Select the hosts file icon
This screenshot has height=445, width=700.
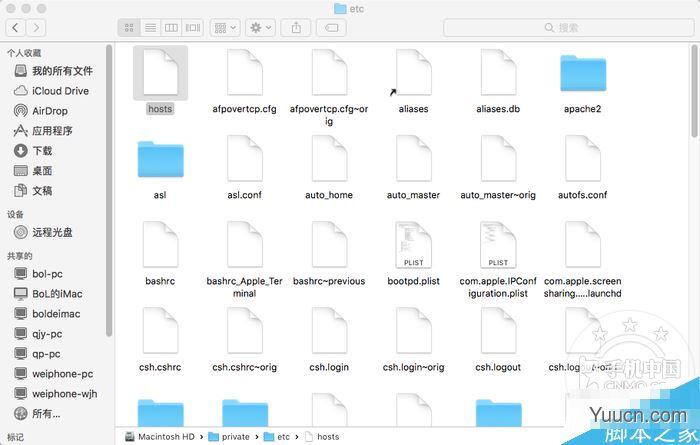(x=160, y=72)
